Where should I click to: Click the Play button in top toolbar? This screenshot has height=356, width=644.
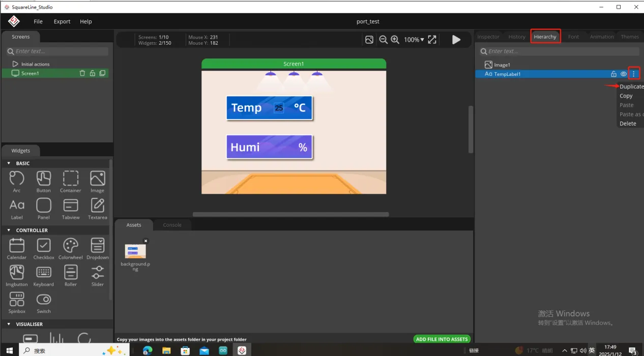click(x=456, y=40)
